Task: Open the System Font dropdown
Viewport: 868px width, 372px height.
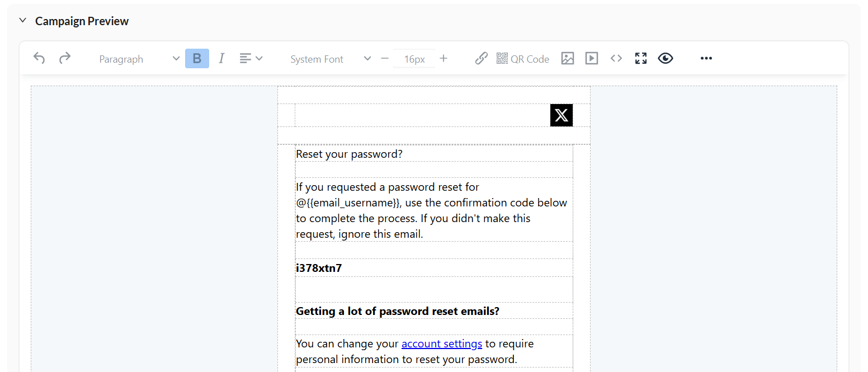Action: (330, 59)
